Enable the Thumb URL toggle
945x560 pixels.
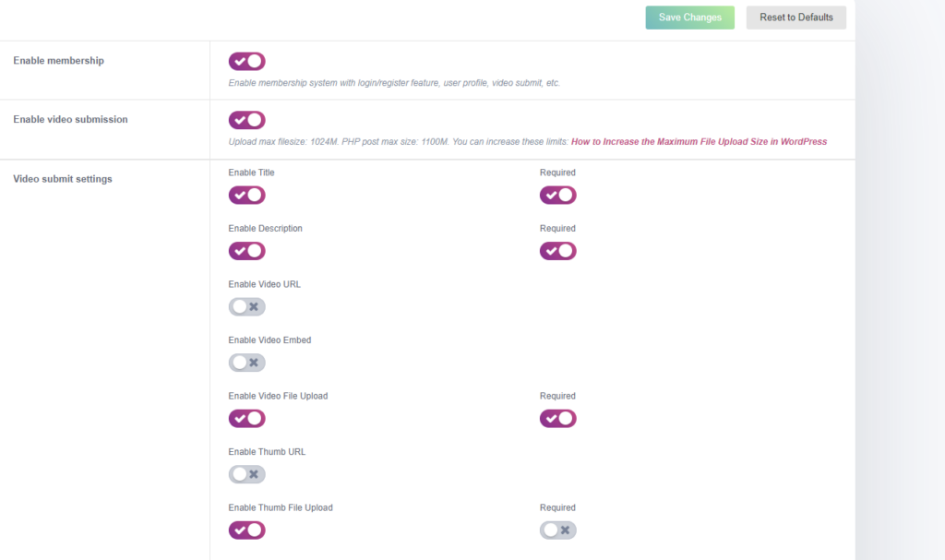246,474
